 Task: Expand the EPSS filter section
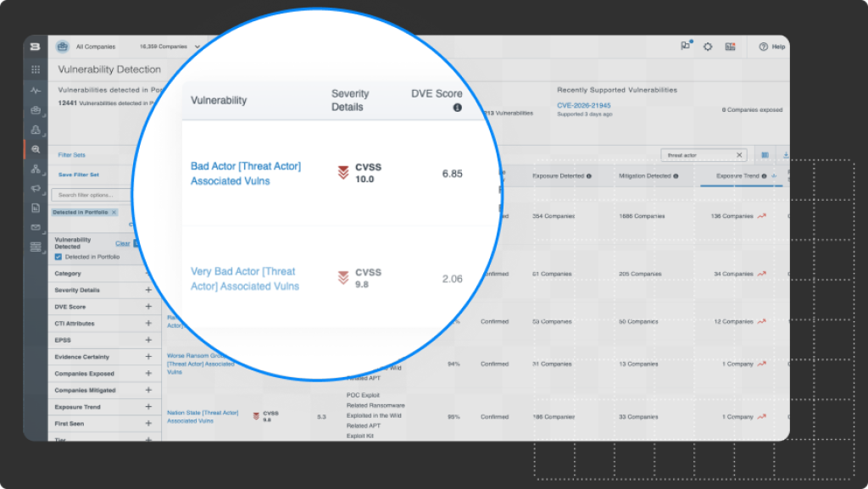(149, 340)
